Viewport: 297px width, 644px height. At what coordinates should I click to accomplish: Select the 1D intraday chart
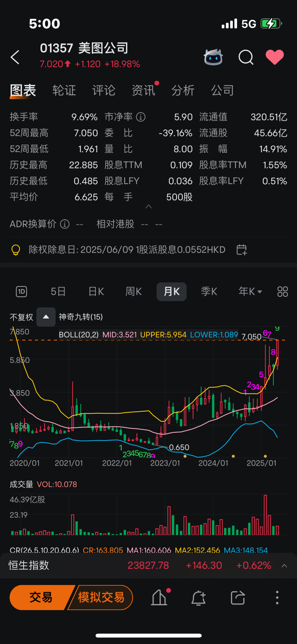[21, 292]
